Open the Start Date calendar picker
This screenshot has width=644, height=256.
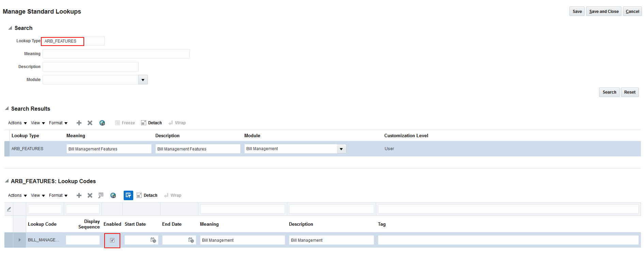point(153,240)
